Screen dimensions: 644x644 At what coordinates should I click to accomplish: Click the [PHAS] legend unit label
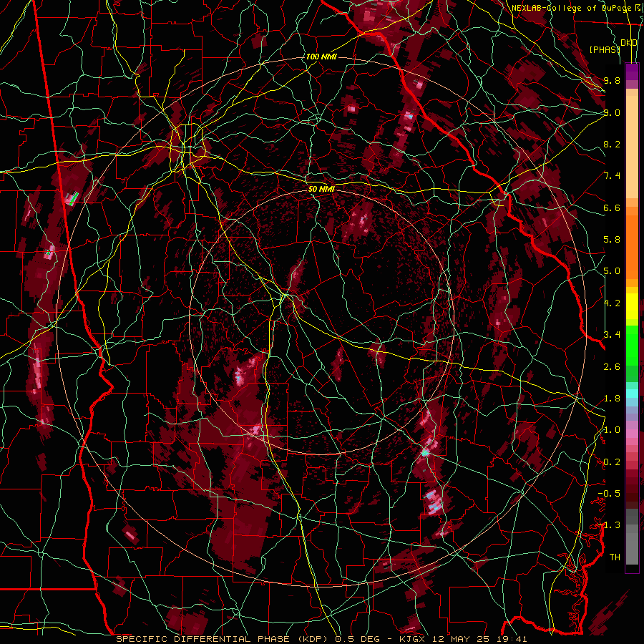click(x=605, y=49)
